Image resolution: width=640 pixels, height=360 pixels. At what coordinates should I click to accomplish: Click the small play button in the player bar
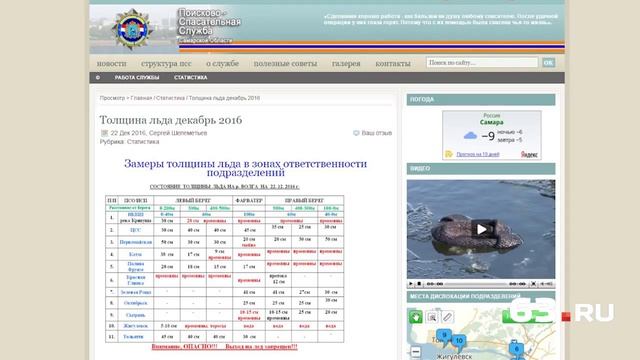click(411, 284)
